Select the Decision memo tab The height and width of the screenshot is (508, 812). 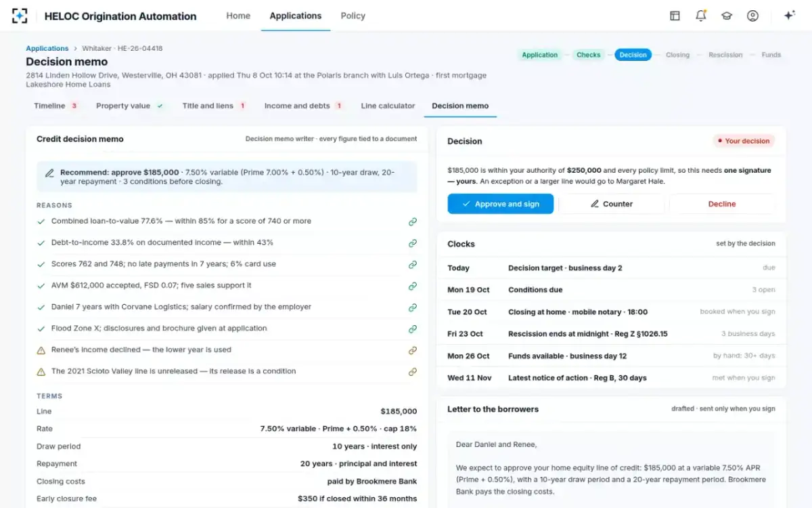[x=460, y=106]
